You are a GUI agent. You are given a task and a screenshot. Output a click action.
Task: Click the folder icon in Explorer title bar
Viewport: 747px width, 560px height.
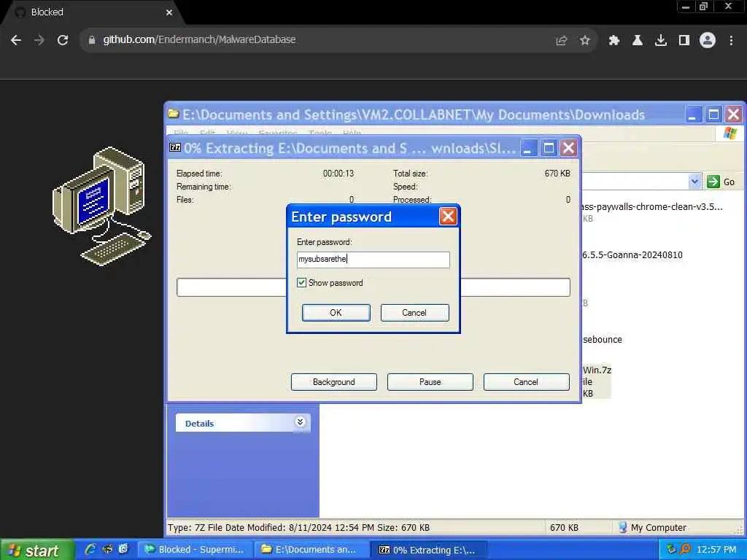click(x=174, y=114)
